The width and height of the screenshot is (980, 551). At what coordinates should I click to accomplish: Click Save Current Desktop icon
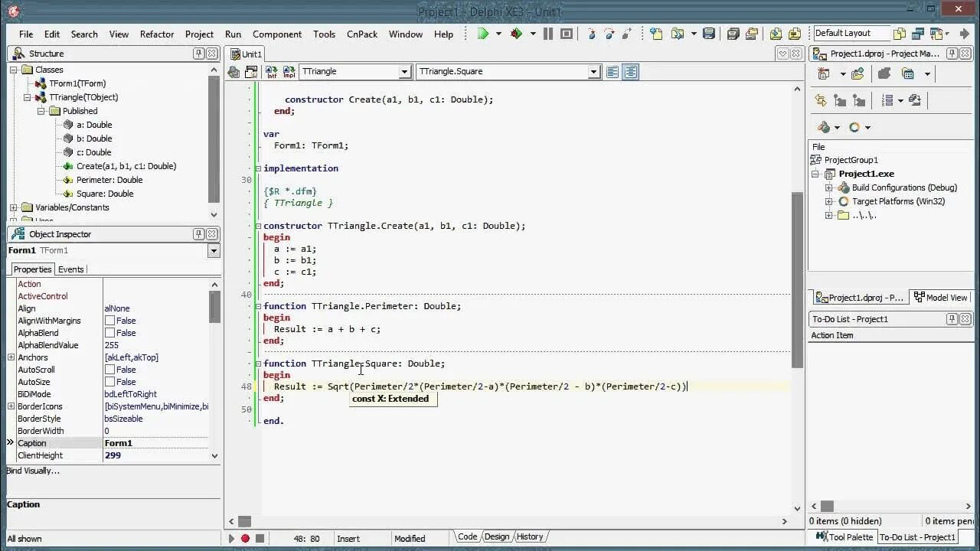[900, 34]
